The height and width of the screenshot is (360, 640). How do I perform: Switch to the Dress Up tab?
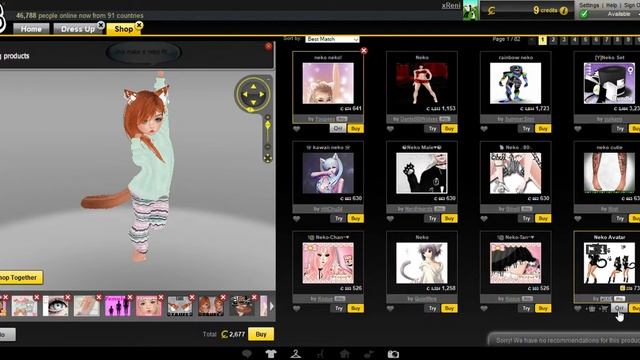point(78,29)
